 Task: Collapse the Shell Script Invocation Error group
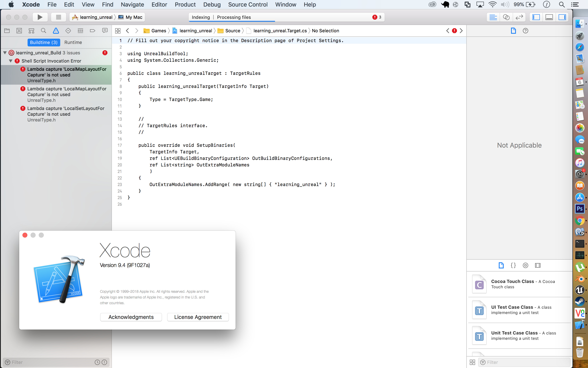click(11, 61)
